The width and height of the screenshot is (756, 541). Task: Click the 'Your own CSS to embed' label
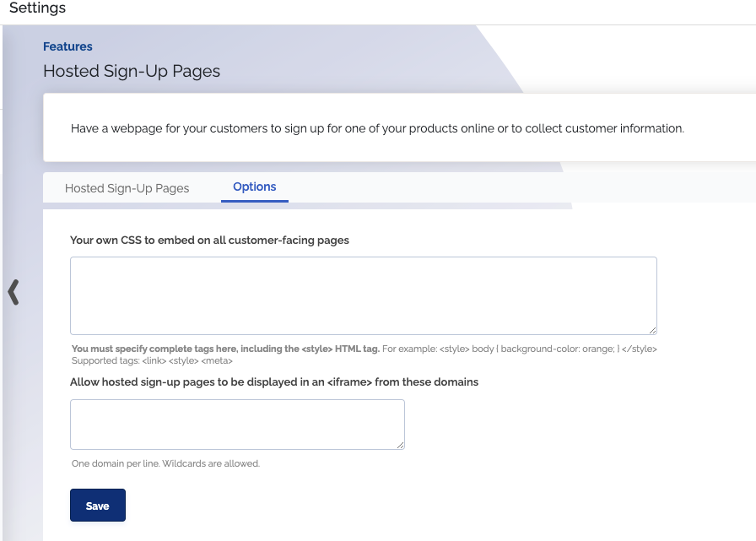209,241
